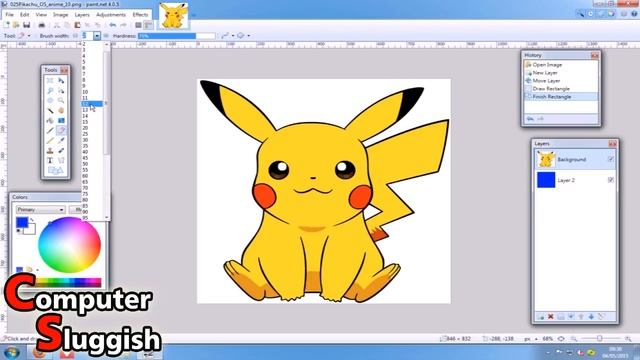This screenshot has height=360, width=640.
Task: Click the Print icon in toolbar
Action: 41,25
